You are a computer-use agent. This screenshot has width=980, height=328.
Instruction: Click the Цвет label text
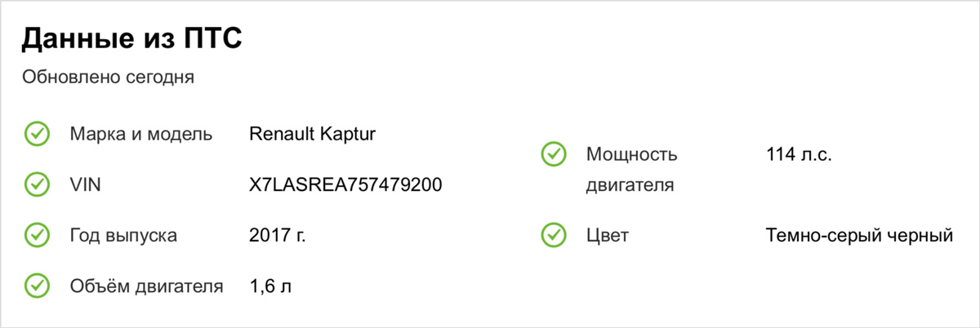point(608,236)
